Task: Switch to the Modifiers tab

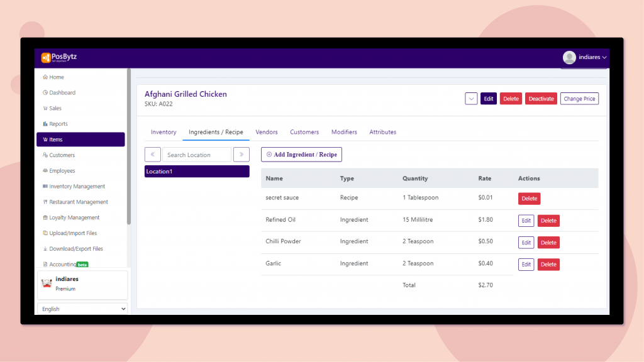Action: pyautogui.click(x=344, y=132)
